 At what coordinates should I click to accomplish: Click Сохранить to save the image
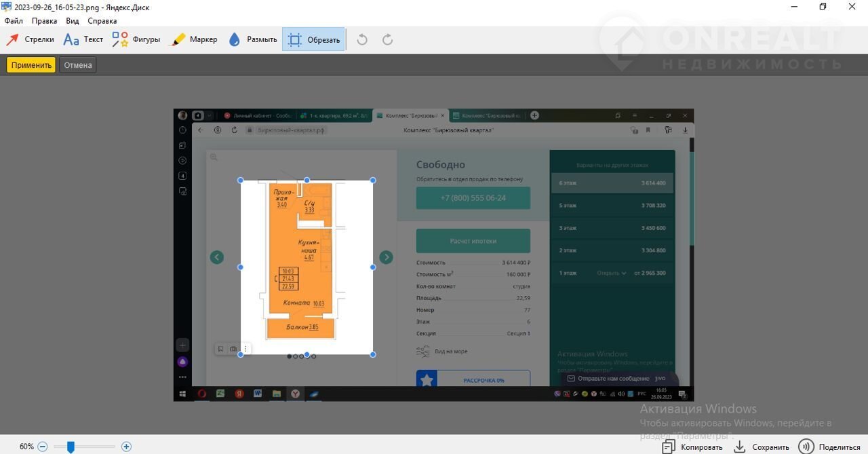(762, 447)
